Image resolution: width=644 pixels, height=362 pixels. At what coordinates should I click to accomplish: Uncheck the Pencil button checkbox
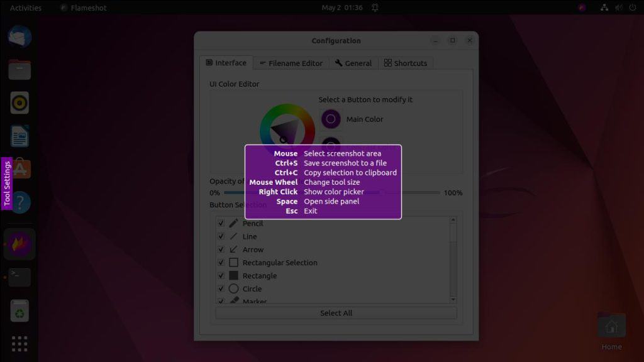221,223
